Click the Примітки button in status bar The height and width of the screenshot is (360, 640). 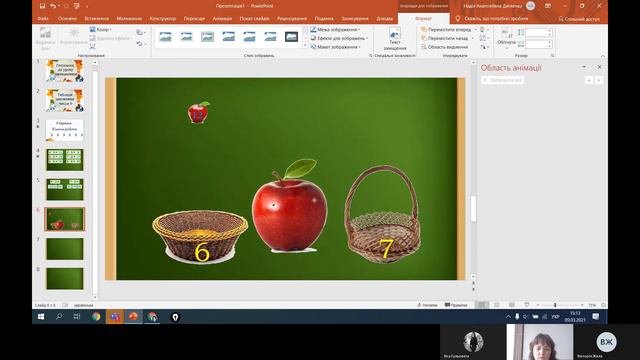(456, 305)
